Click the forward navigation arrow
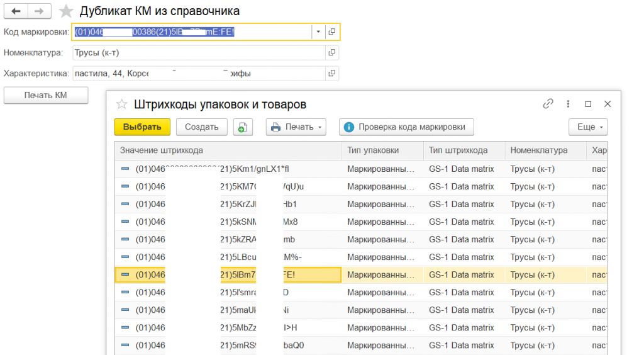This screenshot has width=644, height=355. 40,11
